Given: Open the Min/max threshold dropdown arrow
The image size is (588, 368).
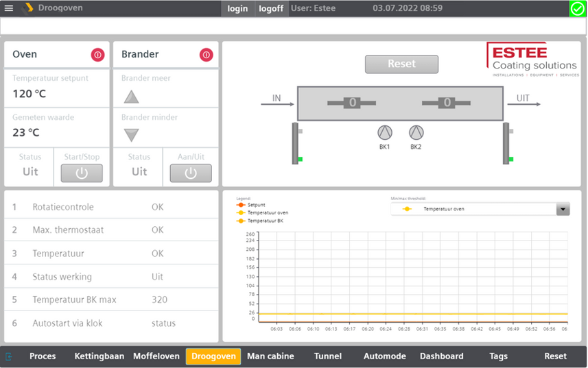Looking at the screenshot, I should [563, 209].
